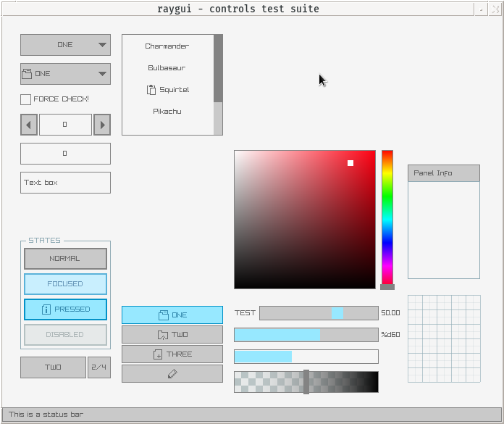Click the TEST slider track
Image resolution: width=504 pixels, height=424 pixels.
(319, 313)
